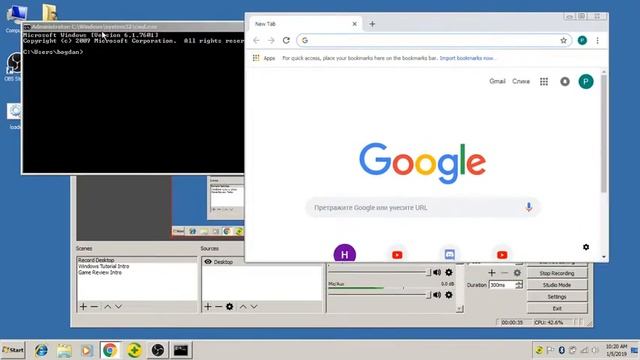Click the Import bookmarks now link

(467, 58)
